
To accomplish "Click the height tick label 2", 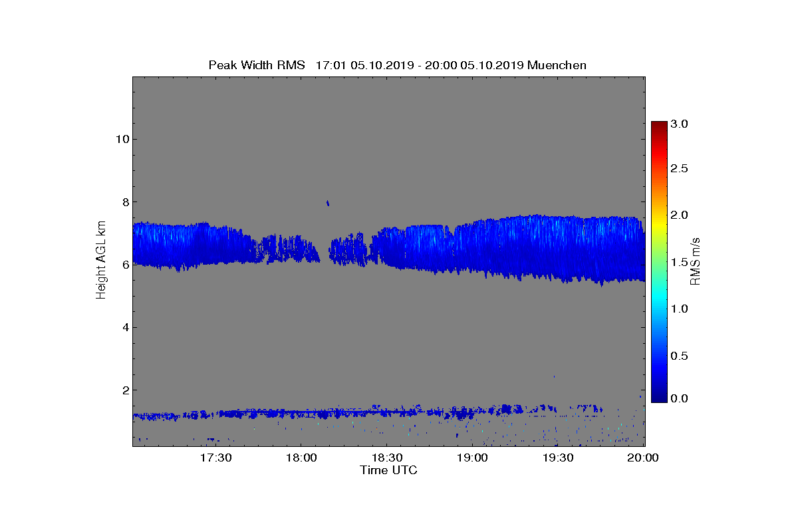I will (x=124, y=390).
